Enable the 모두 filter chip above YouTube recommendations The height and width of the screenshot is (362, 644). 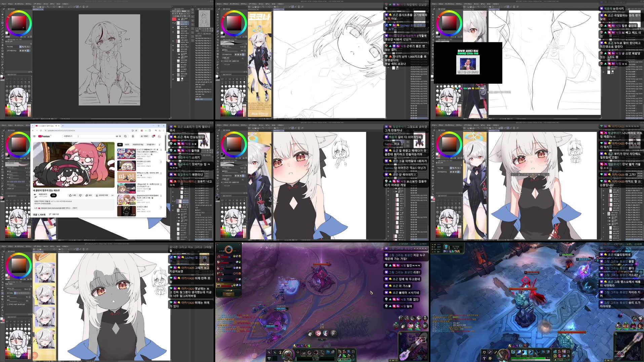coord(120,145)
